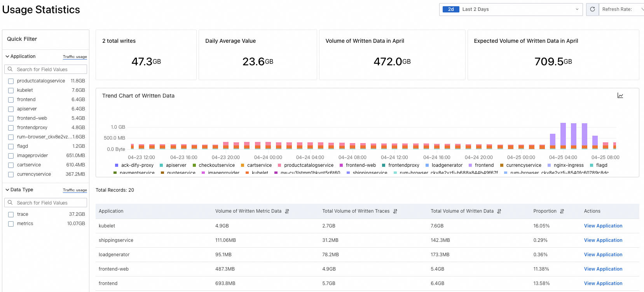Sort by Volume of Written Metric Data
The image size is (644, 292).
click(x=287, y=211)
